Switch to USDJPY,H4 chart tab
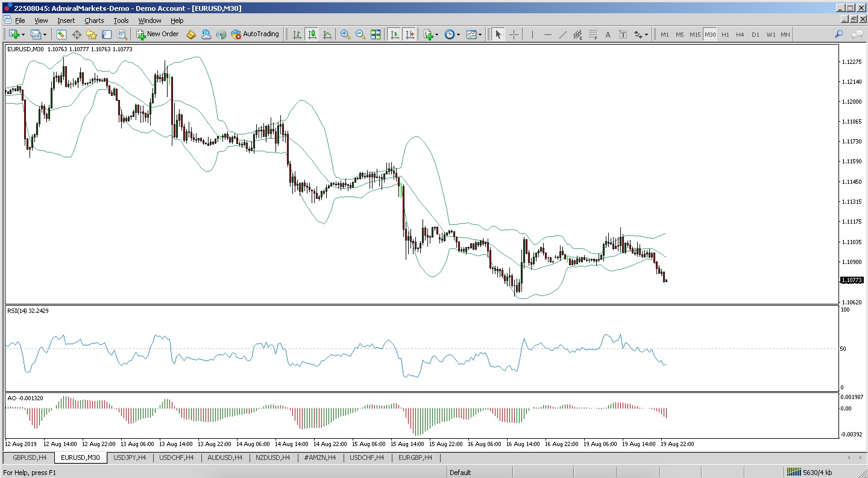The image size is (868, 478). (x=130, y=458)
